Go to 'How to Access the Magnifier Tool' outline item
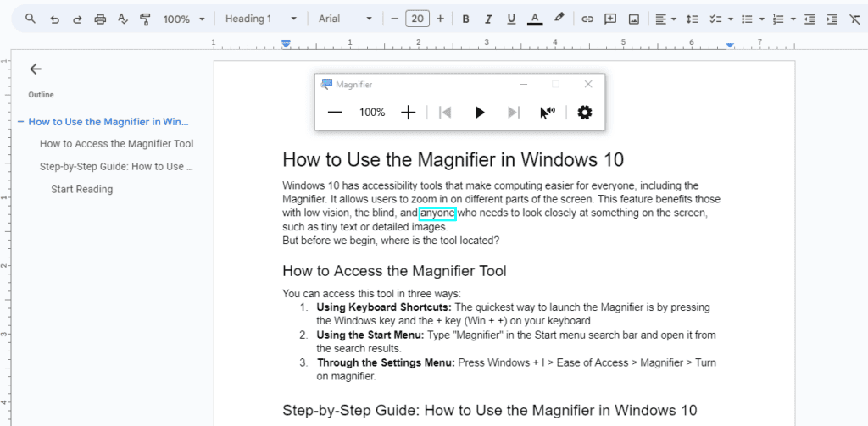 [x=116, y=144]
